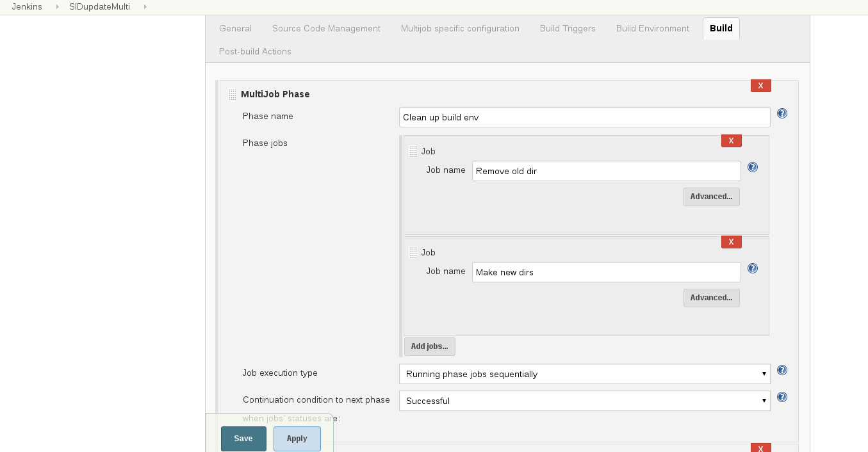Screen dimensions: 868x452
Task: Delete the MultiJob Phase with its red X
Action: [x=760, y=85]
